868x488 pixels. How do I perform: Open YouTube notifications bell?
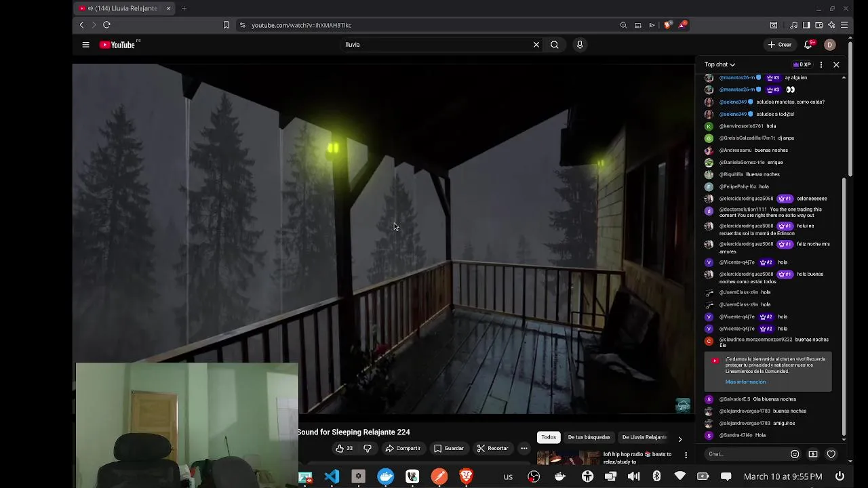pos(808,45)
